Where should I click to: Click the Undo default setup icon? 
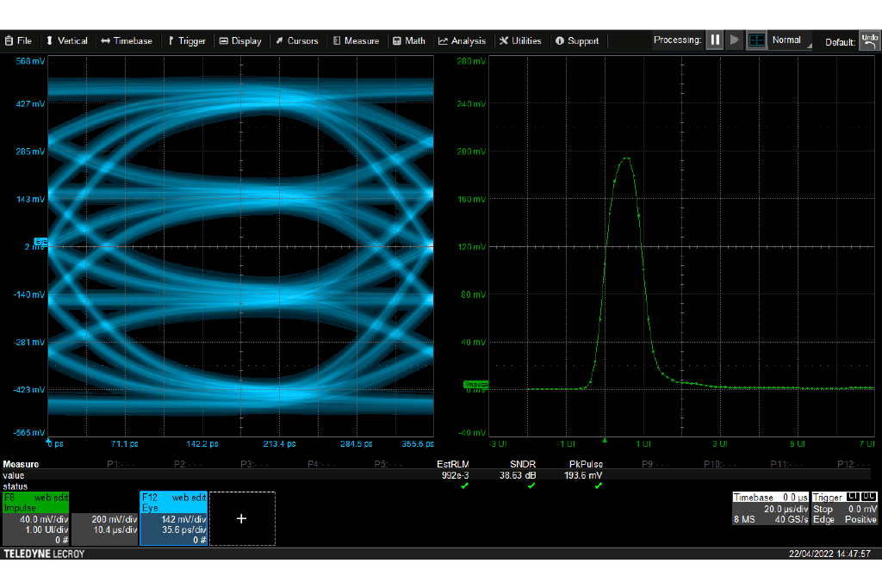(x=868, y=40)
